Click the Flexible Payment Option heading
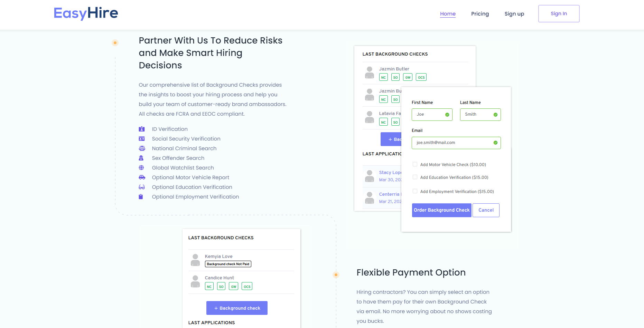 click(411, 272)
